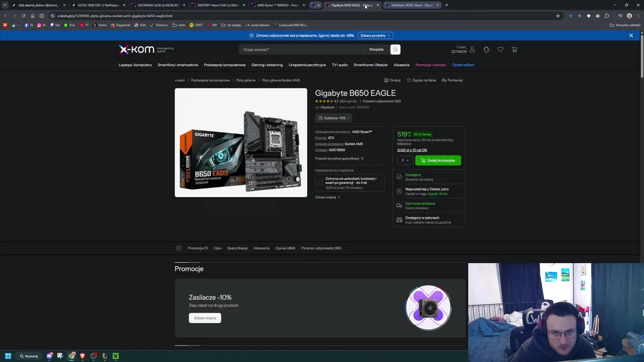The width and height of the screenshot is (644, 362).
Task: Open Pytania i odpowiedzi (60) link by rating
Action: 382,101
